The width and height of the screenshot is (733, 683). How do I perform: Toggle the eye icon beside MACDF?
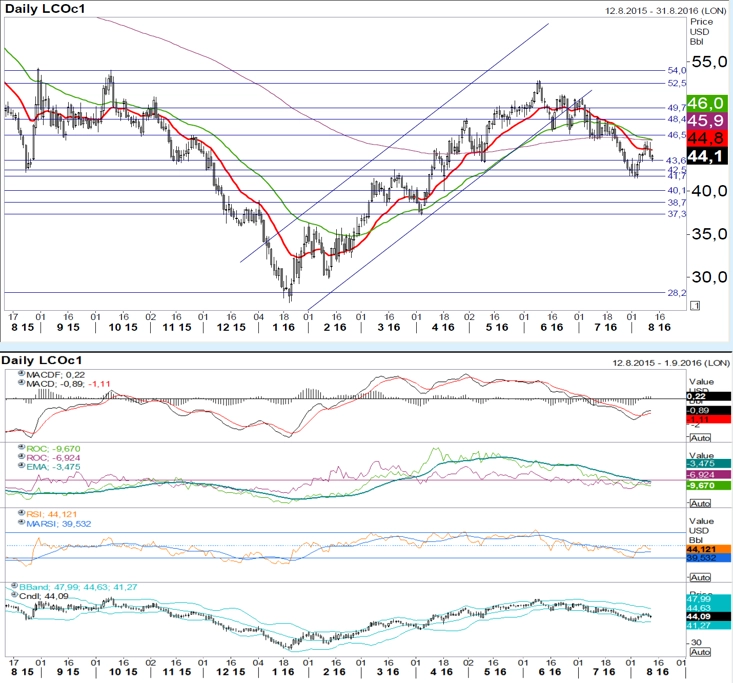click(21, 374)
